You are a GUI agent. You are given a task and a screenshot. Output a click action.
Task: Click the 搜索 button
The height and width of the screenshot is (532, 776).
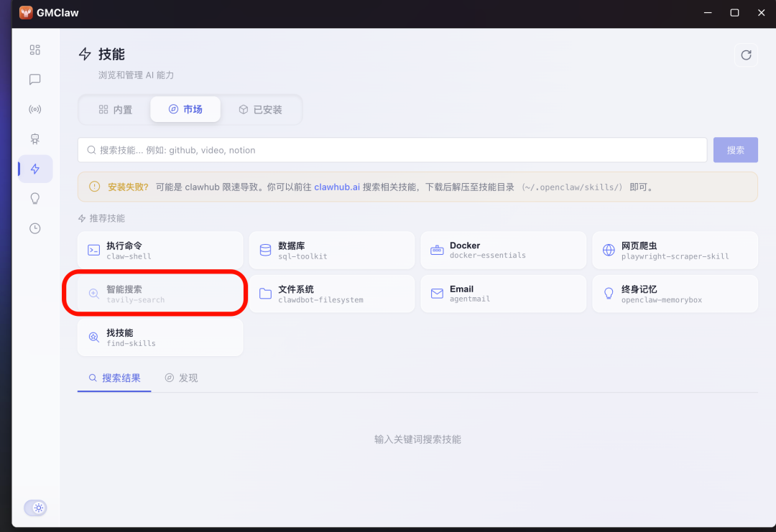[736, 150]
